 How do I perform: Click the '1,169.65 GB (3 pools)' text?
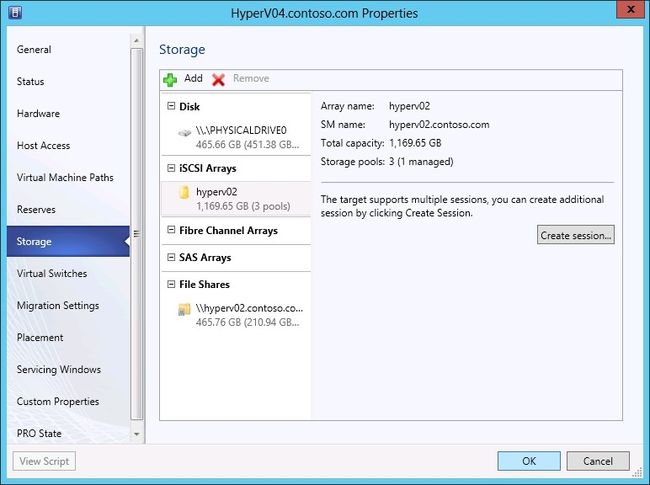[243, 206]
